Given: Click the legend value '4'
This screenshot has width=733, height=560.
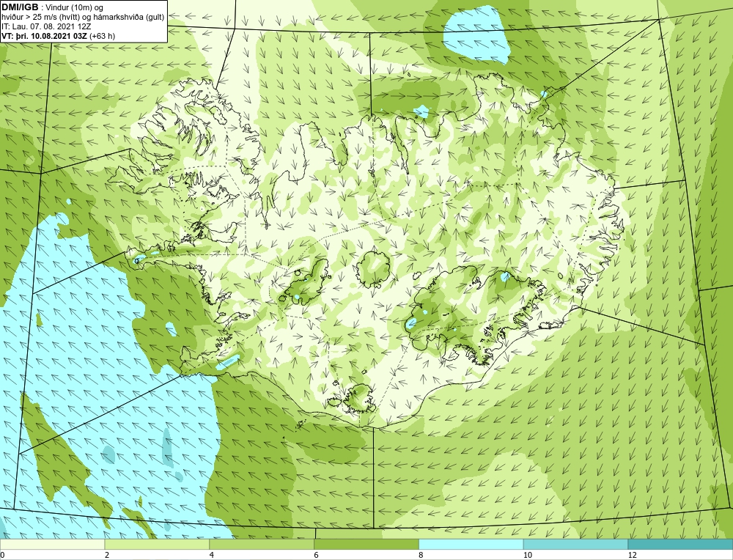Looking at the screenshot, I should click(x=212, y=555).
